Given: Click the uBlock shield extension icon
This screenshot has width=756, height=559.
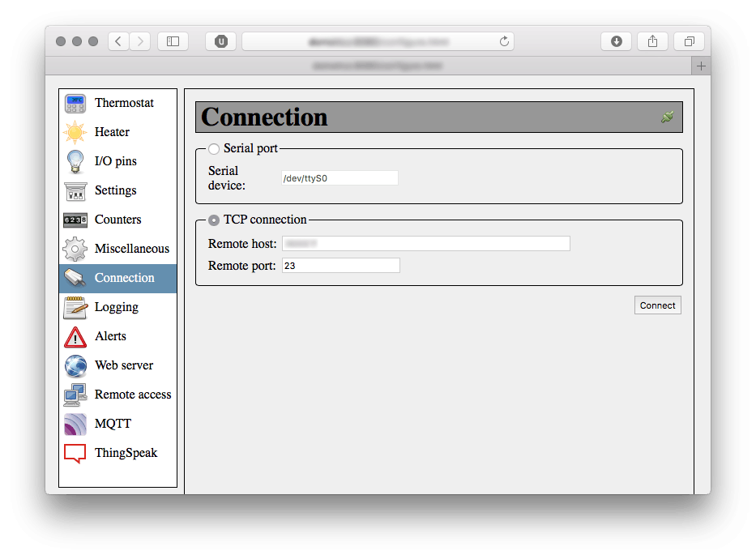Looking at the screenshot, I should (x=221, y=41).
